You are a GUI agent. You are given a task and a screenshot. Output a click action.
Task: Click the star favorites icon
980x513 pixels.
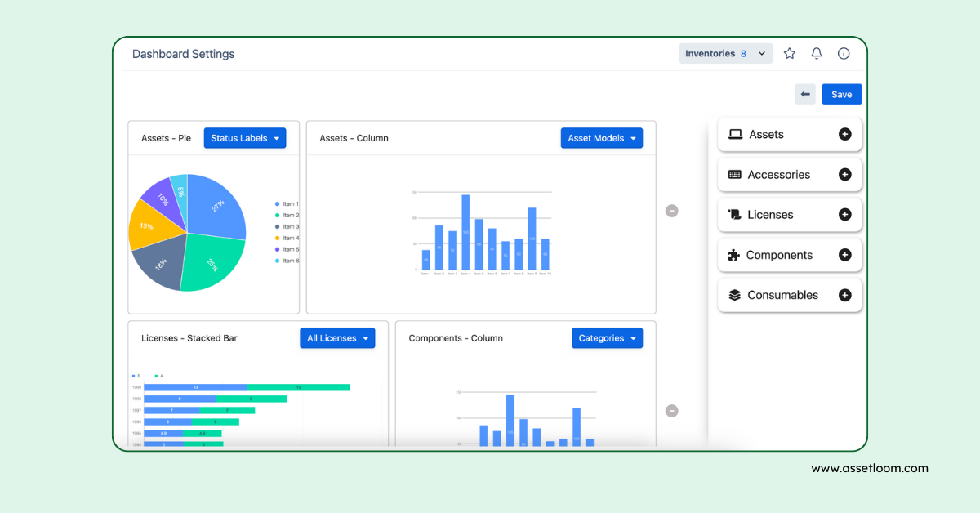tap(789, 54)
